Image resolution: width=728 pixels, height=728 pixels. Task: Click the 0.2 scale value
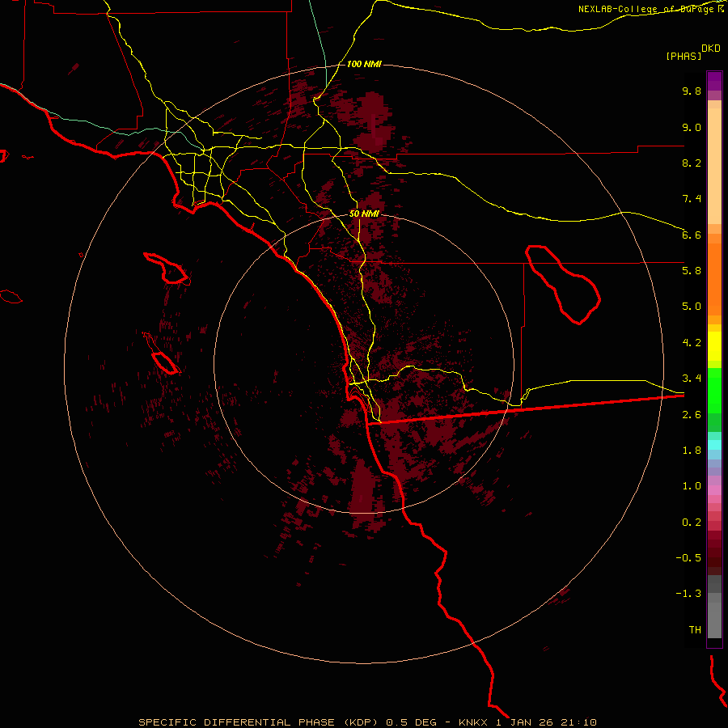692,523
